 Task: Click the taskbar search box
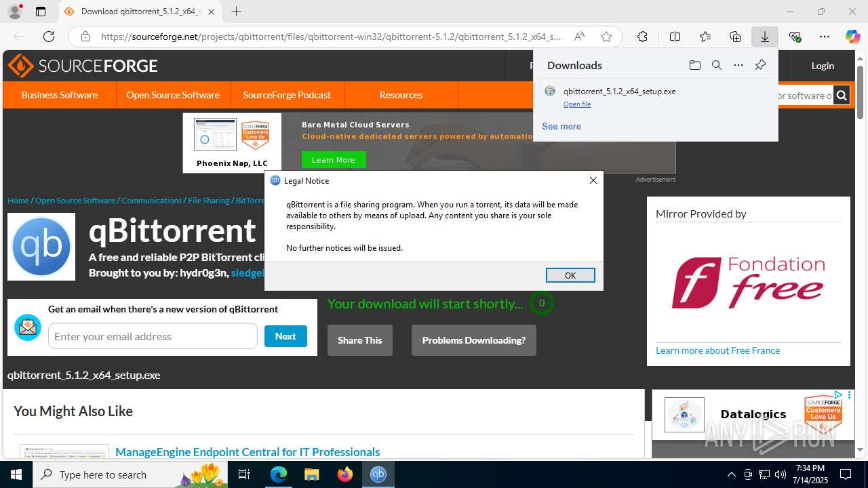tap(131, 474)
